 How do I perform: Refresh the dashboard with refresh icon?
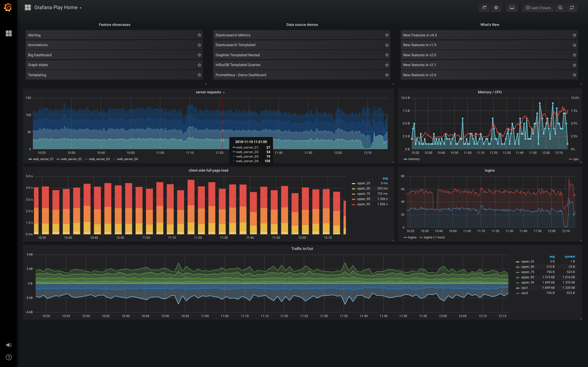tap(572, 8)
